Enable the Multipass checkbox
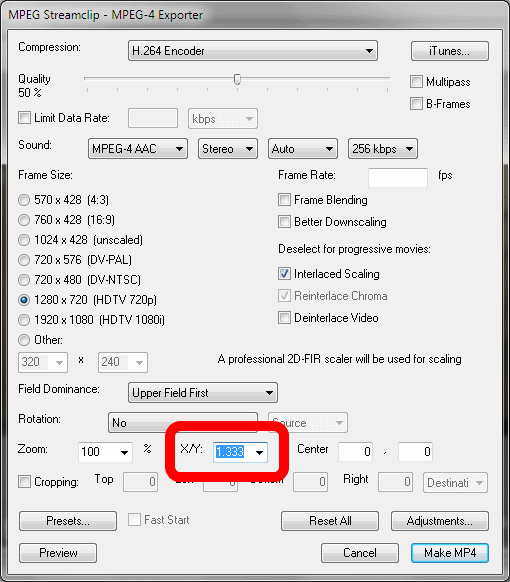Image resolution: width=510 pixels, height=582 pixels. [416, 82]
